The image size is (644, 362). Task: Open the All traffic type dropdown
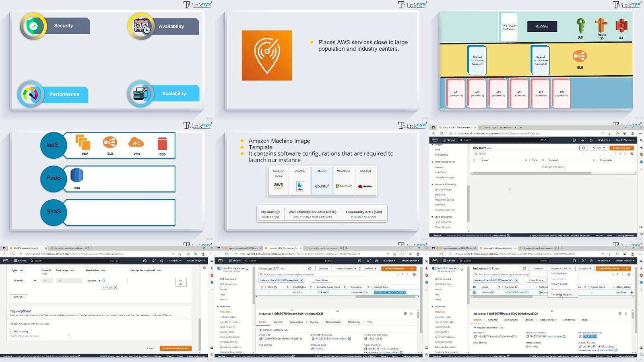(x=25, y=281)
